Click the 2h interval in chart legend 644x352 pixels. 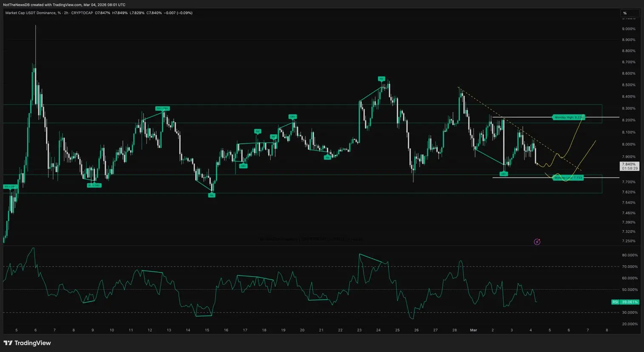[x=66, y=13]
